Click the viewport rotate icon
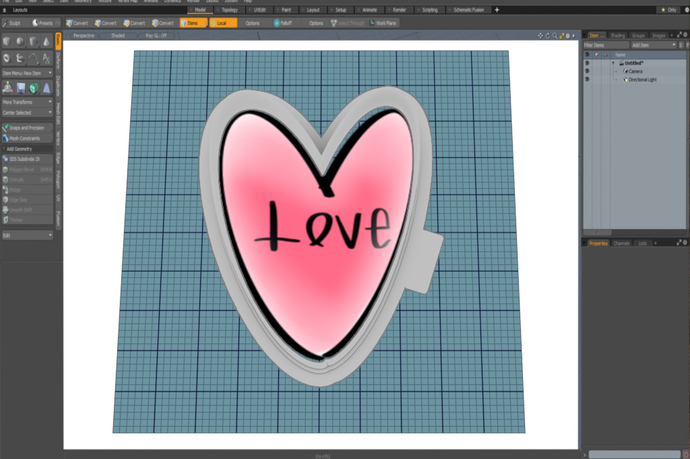 pyautogui.click(x=548, y=36)
